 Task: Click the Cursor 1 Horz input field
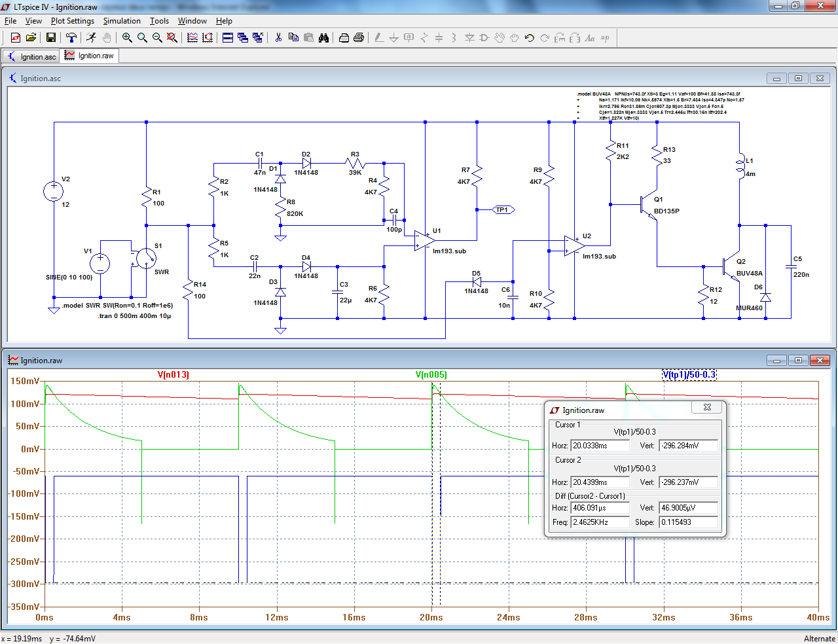click(x=600, y=446)
